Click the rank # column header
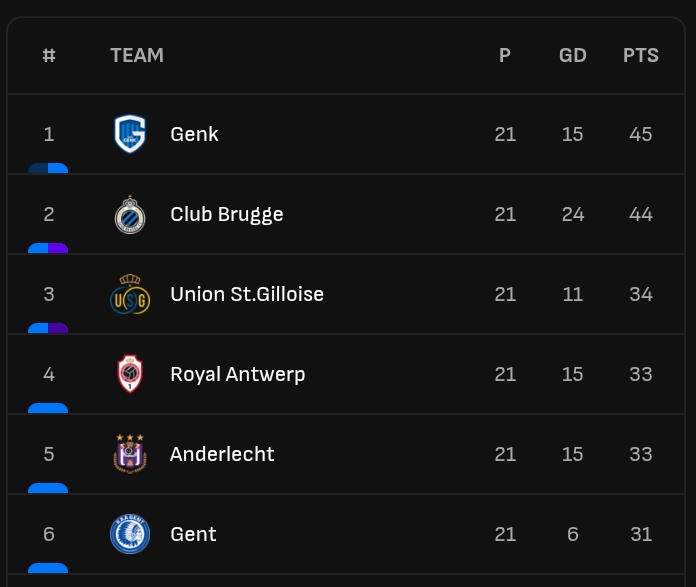 (49, 56)
